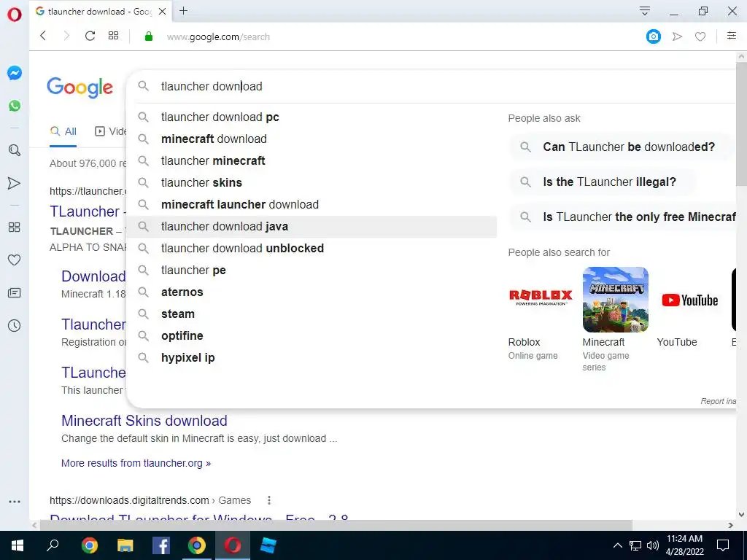Open question Is TLauncher the only free
747x560 pixels.
[x=623, y=217]
